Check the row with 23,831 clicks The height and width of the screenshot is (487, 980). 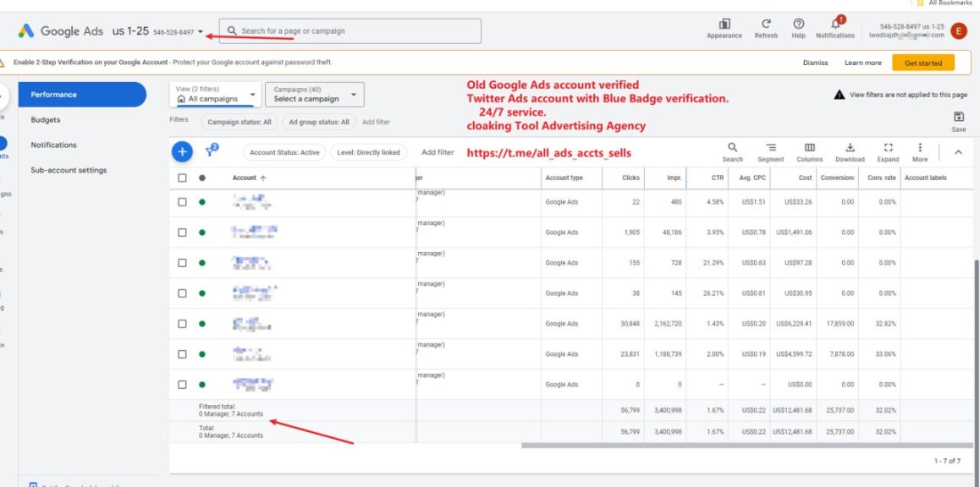point(182,354)
